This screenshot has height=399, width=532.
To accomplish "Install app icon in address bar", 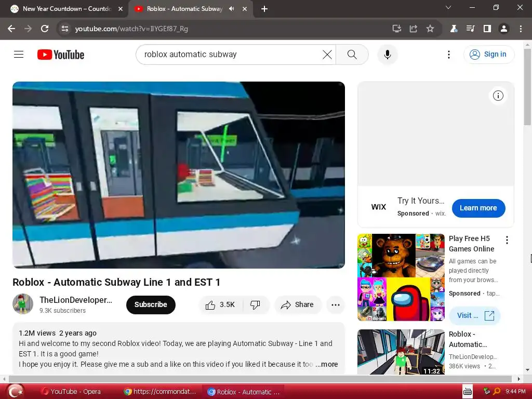I will [396, 29].
